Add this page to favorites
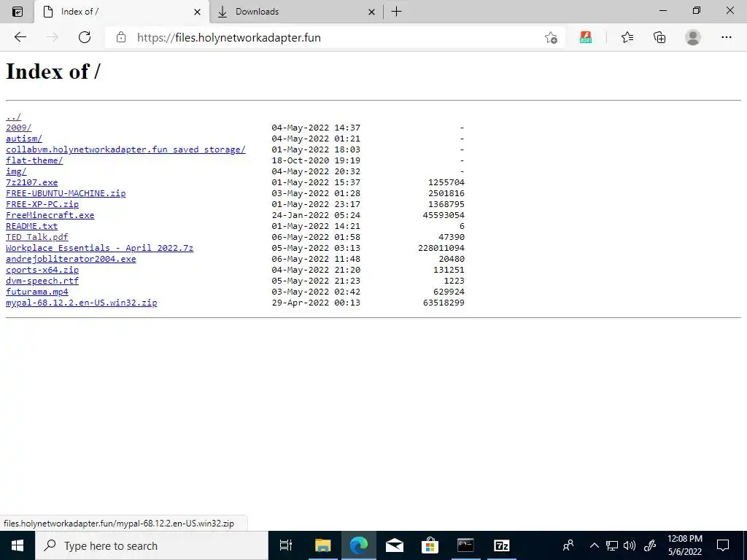This screenshot has height=560, width=747. (x=551, y=38)
